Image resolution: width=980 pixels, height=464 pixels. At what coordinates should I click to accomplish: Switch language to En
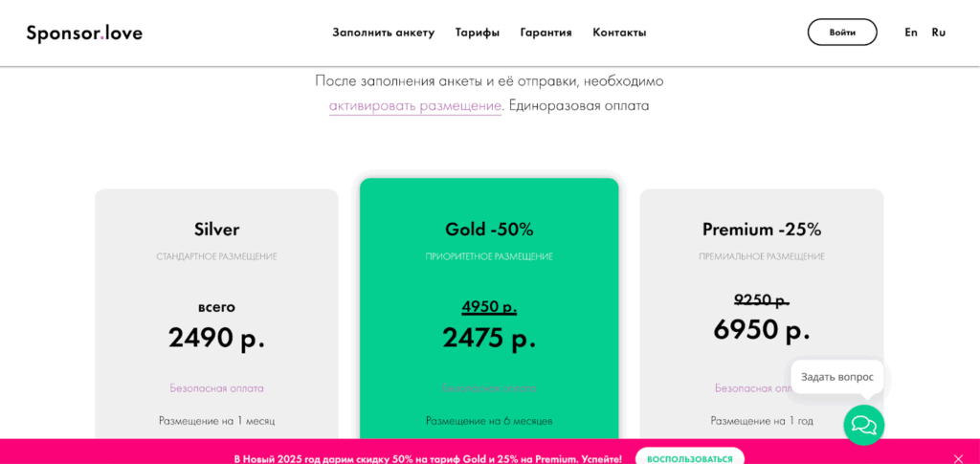pyautogui.click(x=911, y=33)
